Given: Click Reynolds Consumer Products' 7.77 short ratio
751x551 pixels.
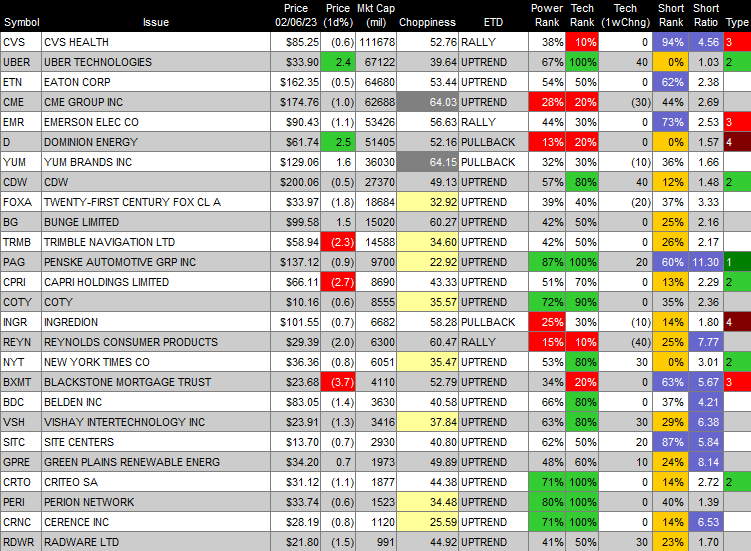Looking at the screenshot, I should 705,343.
